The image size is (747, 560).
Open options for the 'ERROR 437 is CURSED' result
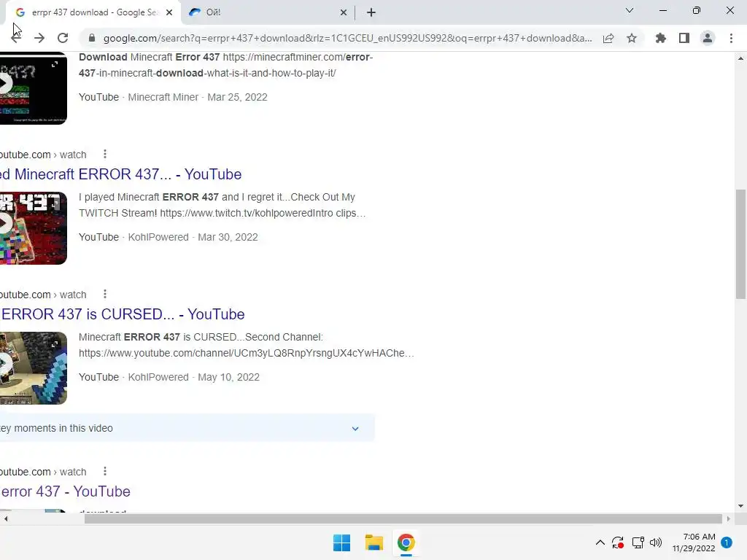[x=105, y=295]
